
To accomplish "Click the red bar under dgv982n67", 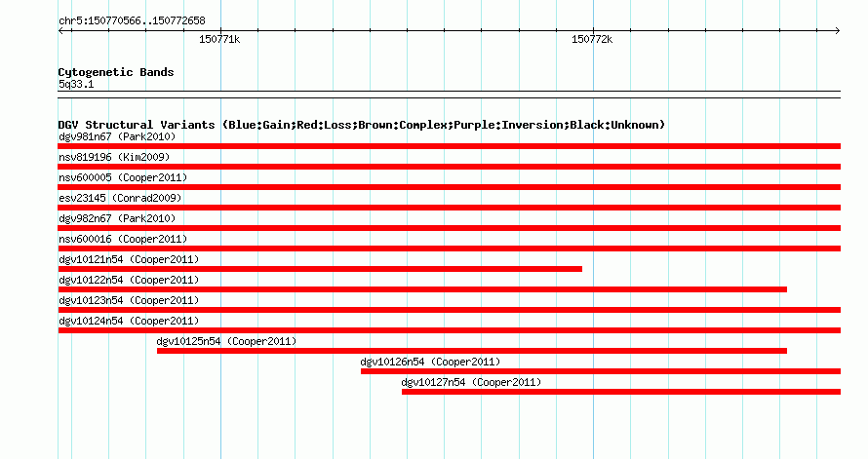I will (449, 228).
